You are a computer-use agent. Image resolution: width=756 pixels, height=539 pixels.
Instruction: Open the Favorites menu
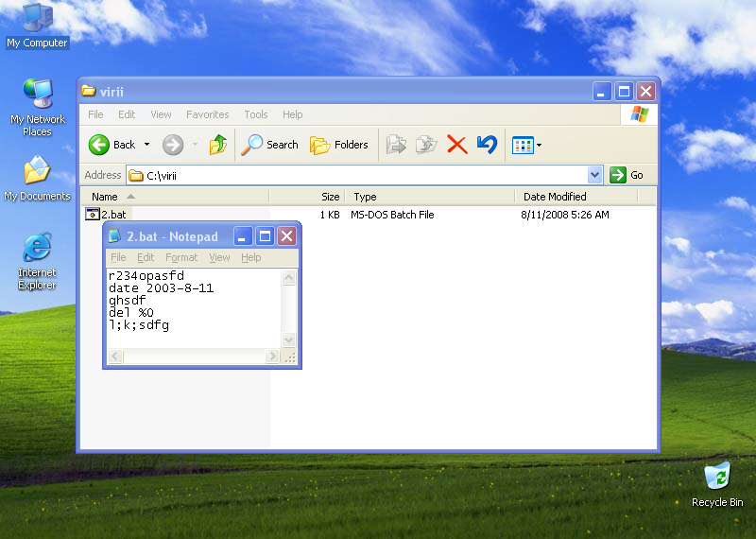tap(207, 114)
